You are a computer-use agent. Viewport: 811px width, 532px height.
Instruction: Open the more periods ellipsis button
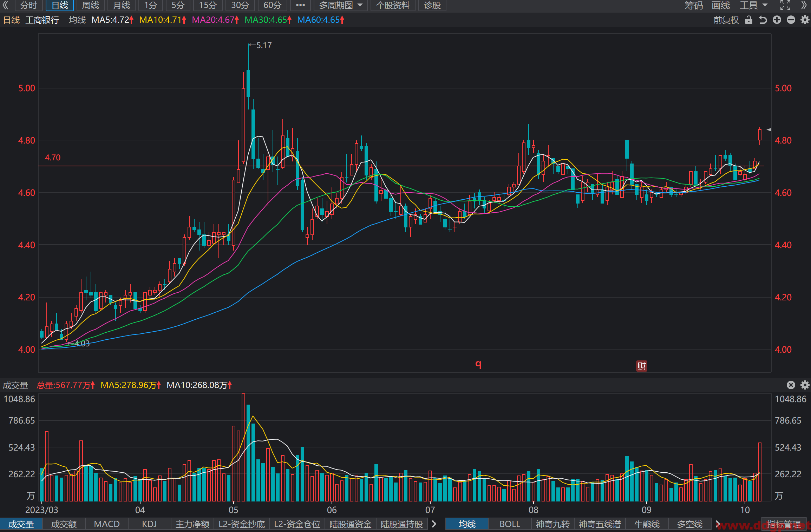[300, 5]
